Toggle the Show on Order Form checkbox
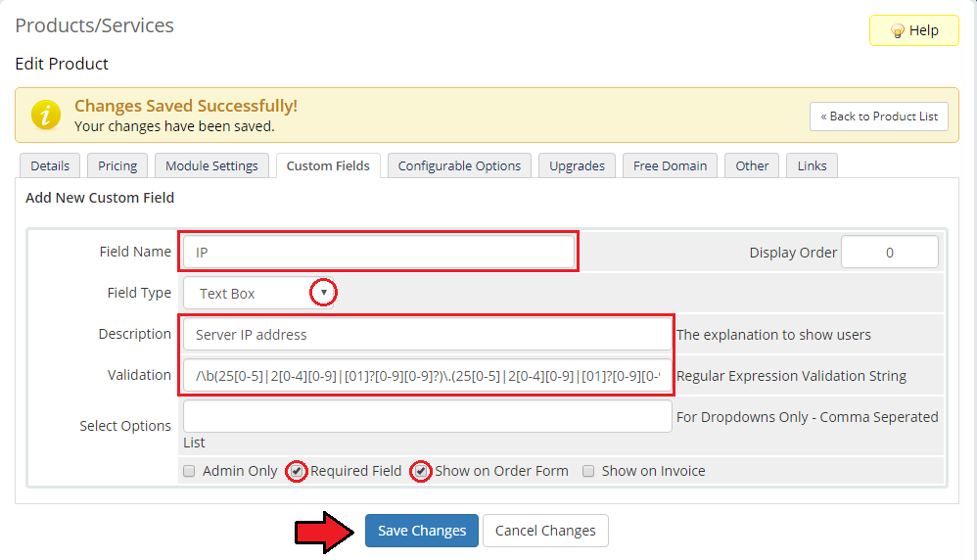 coord(421,471)
